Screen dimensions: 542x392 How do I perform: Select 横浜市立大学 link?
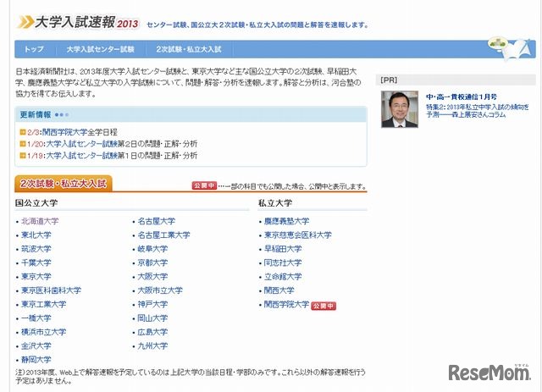pyautogui.click(x=43, y=332)
